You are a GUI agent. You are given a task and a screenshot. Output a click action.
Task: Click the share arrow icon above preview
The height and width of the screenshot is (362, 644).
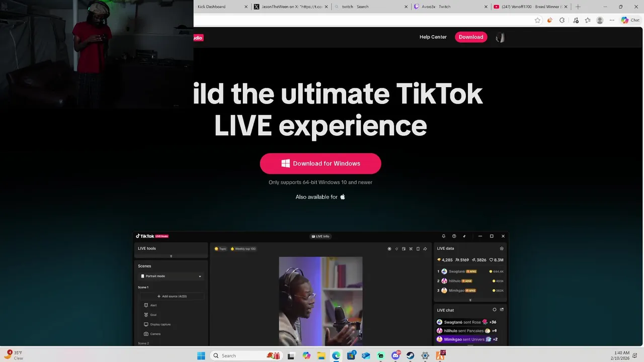[425, 249]
